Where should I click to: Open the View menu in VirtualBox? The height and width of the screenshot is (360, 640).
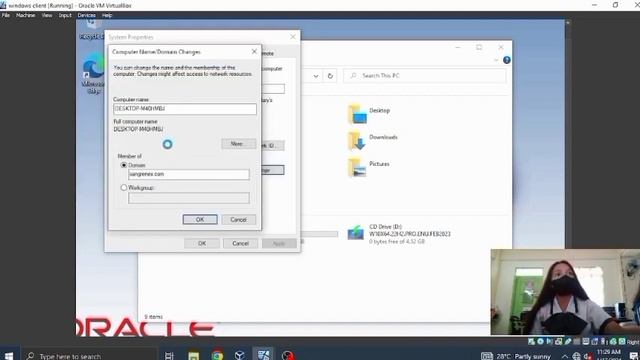pos(47,15)
